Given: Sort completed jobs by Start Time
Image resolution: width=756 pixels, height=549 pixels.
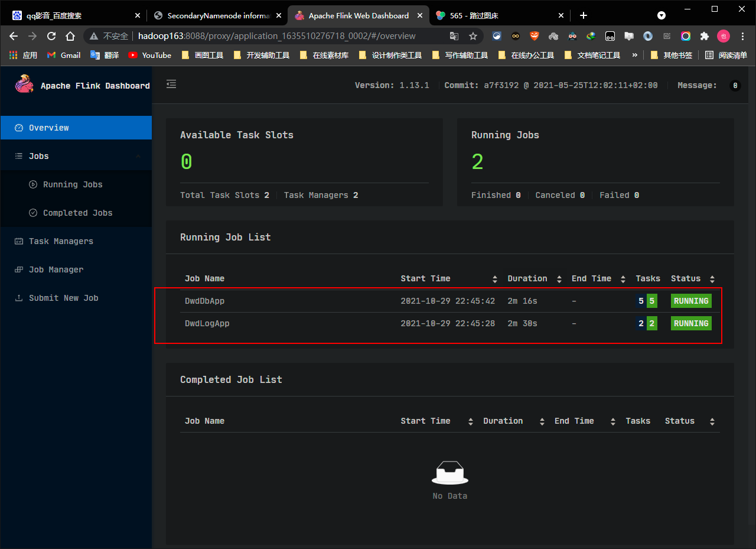Looking at the screenshot, I should pyautogui.click(x=471, y=421).
